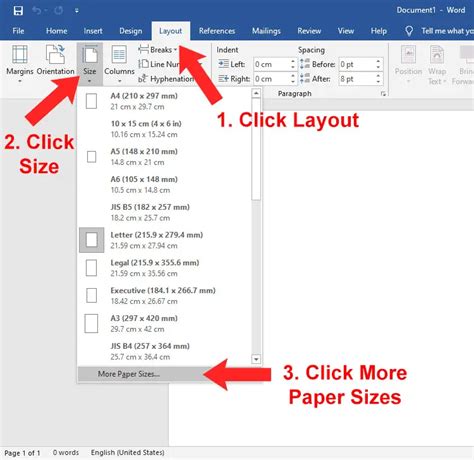Screen dimensions: 474x460
Task: Click the Size button in ribbon
Action: click(x=90, y=64)
